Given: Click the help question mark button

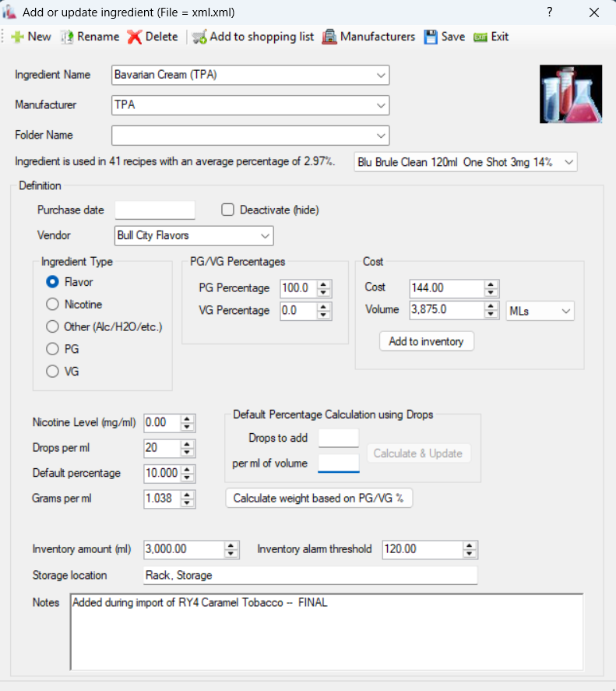Looking at the screenshot, I should 550,12.
